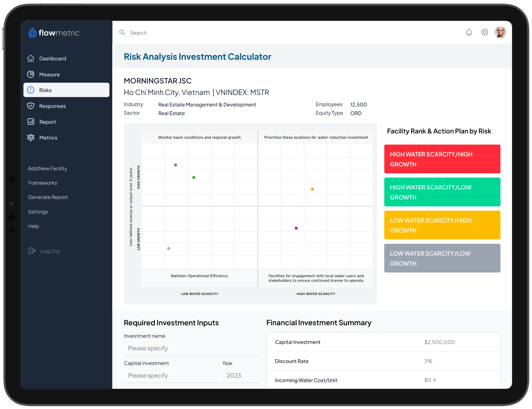Click Add New Facility link
Image resolution: width=532 pixels, height=409 pixels.
click(x=48, y=169)
